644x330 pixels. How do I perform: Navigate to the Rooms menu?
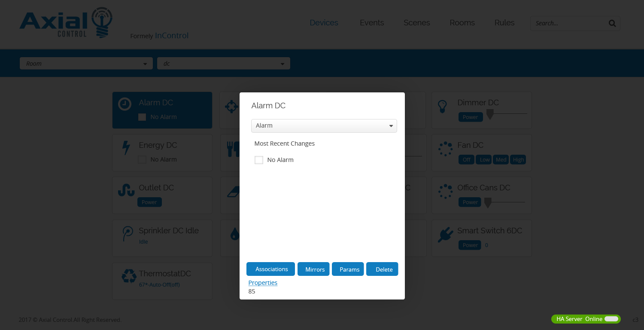coord(462,23)
